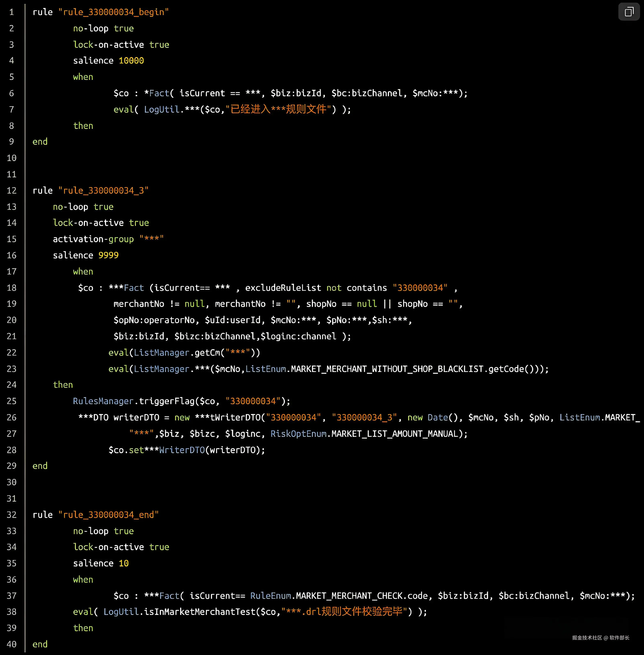Viewport: 644px width, 655px height.
Task: Click the RulesManager.triggerFlag call
Action: pyautogui.click(x=134, y=401)
